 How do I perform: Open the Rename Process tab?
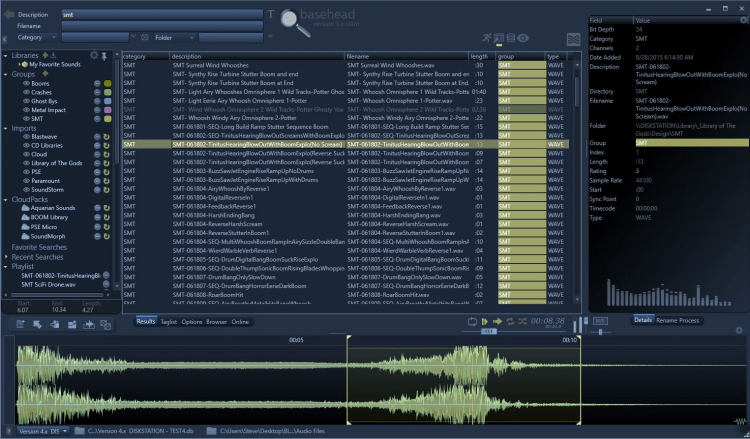[679, 320]
